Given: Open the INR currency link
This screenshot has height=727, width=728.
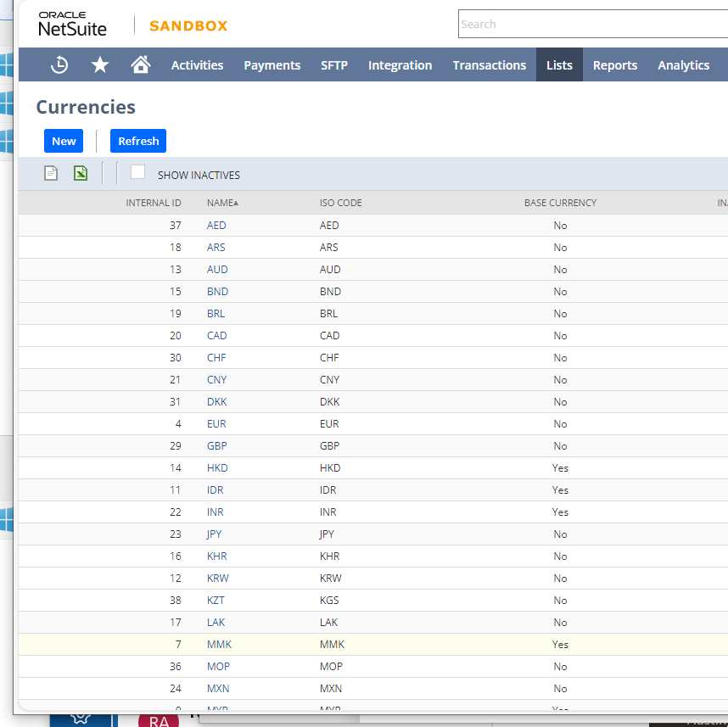Looking at the screenshot, I should click(215, 512).
